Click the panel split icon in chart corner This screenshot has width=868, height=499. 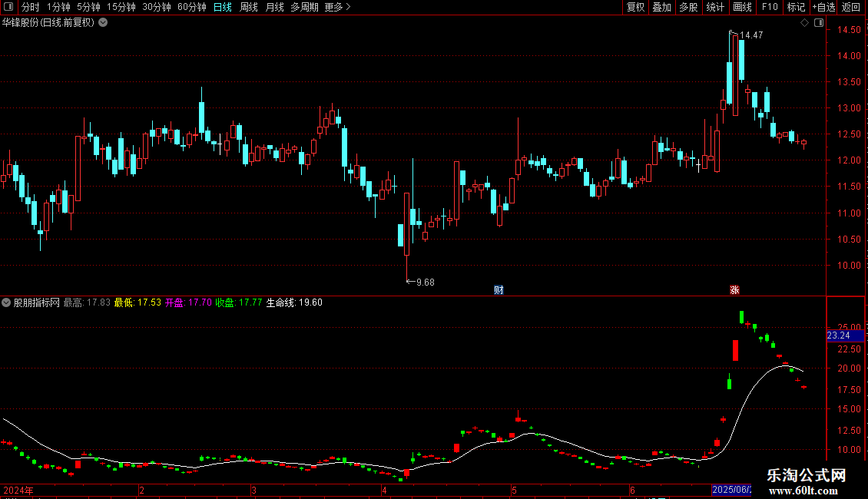pos(819,23)
